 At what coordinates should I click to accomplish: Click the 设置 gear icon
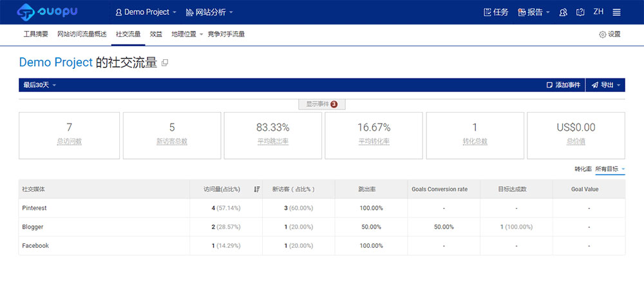603,34
